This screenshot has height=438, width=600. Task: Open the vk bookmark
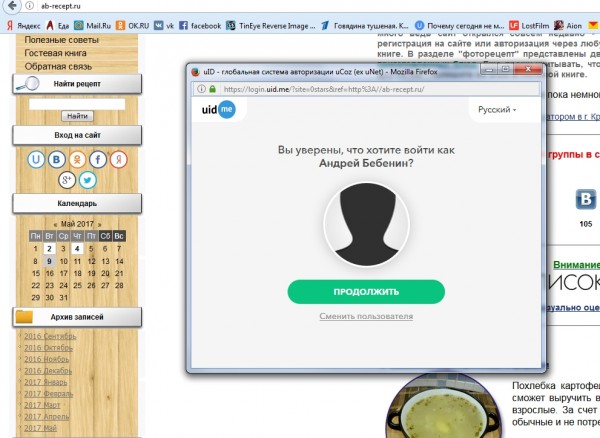164,26
